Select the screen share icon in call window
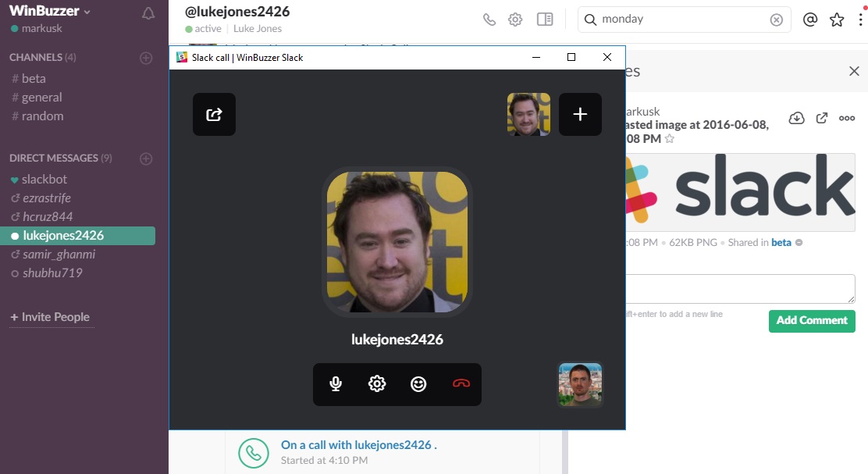 pos(214,113)
